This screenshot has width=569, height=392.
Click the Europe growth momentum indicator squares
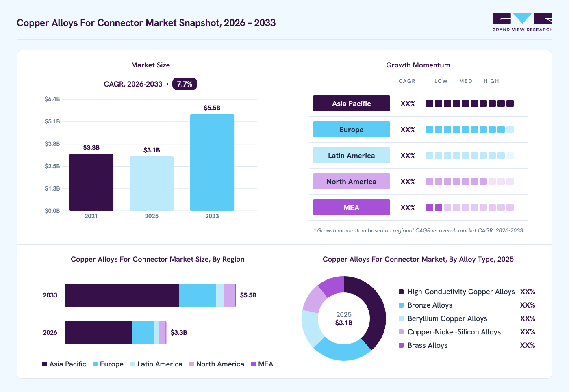(x=470, y=130)
